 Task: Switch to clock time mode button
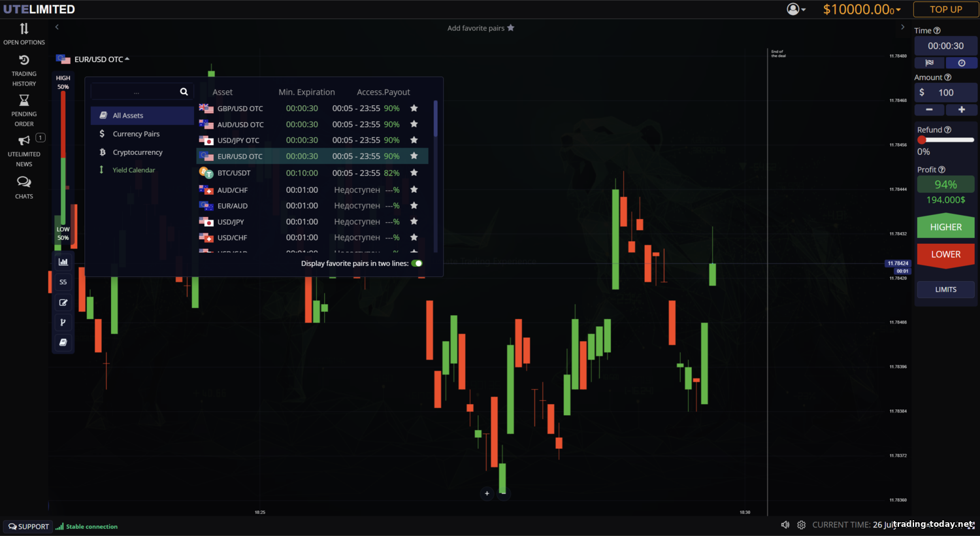(x=961, y=63)
